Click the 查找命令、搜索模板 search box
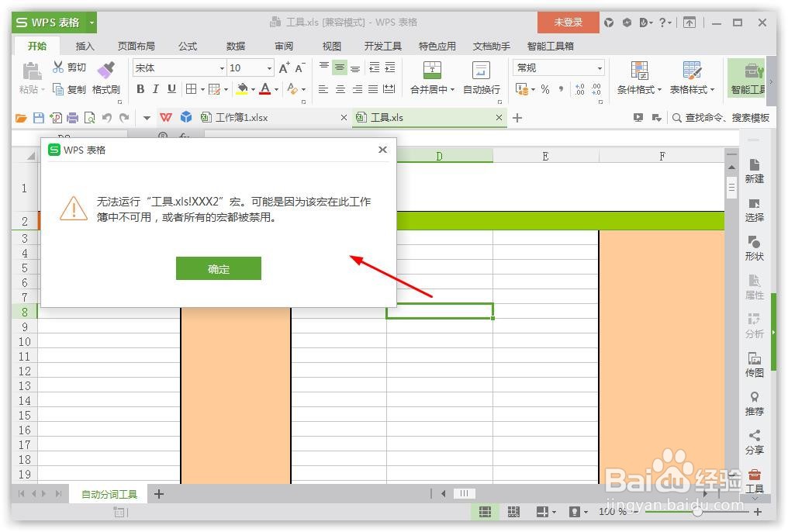 (721, 118)
